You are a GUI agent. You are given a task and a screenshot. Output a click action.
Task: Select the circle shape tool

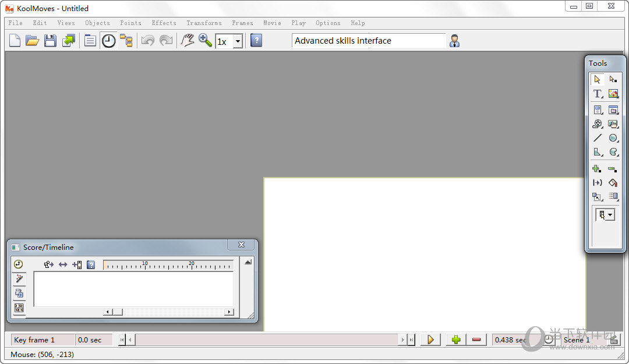(613, 138)
